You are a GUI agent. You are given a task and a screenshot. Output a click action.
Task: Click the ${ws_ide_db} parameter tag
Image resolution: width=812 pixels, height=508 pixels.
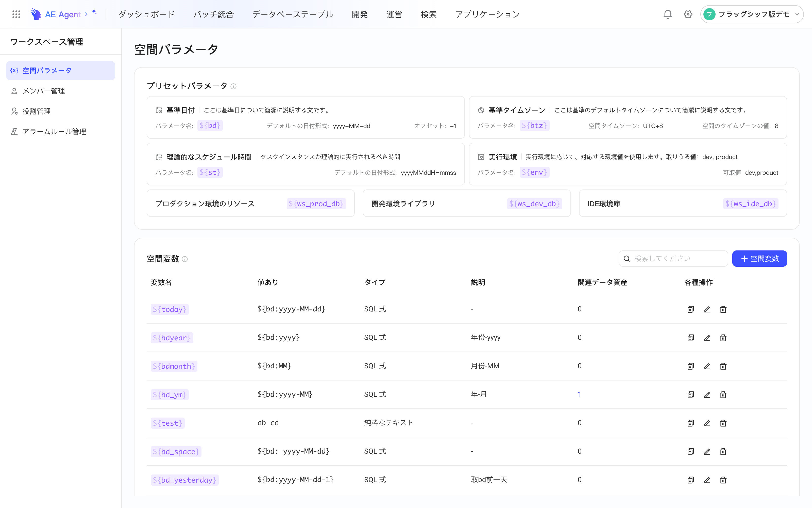[751, 204]
